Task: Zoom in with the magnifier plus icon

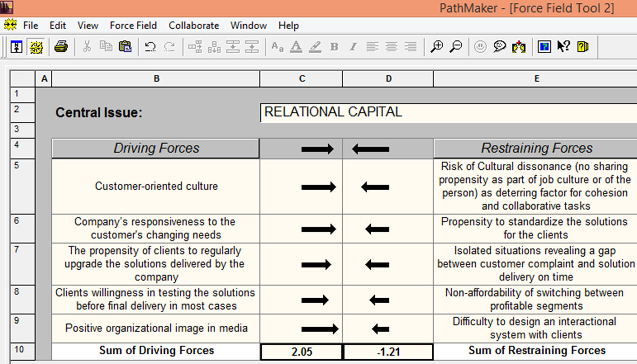Action: tap(436, 47)
